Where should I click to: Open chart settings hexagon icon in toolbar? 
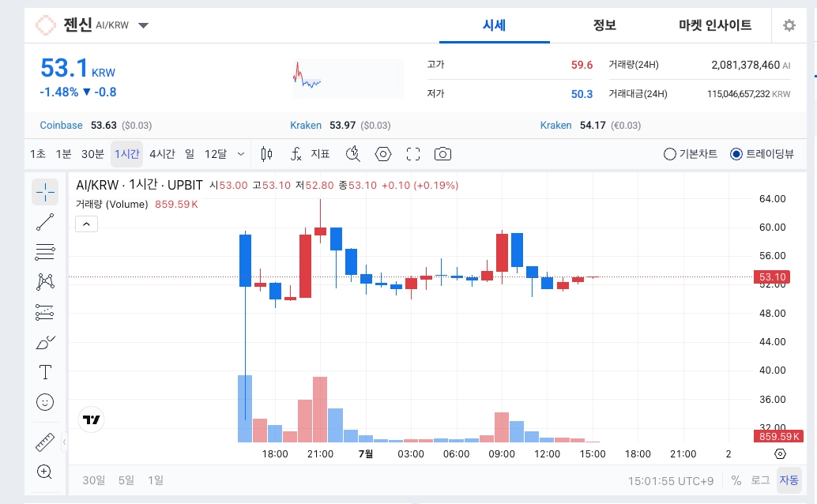pyautogui.click(x=383, y=154)
